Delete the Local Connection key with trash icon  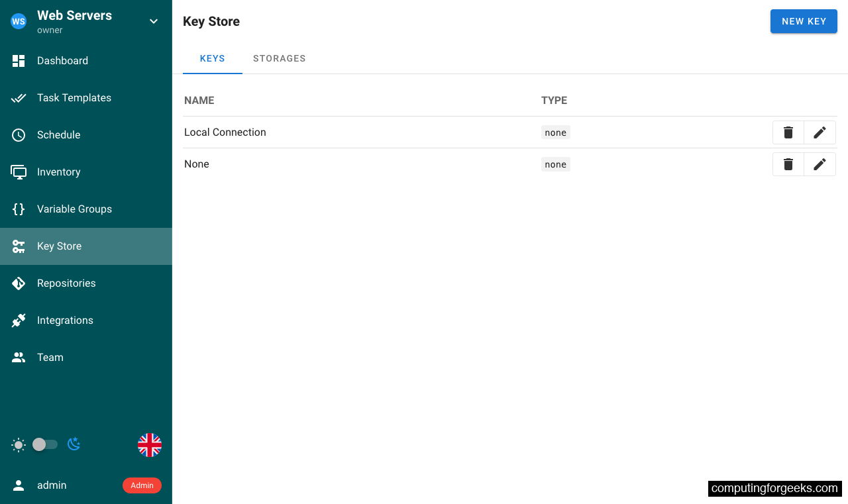click(x=788, y=132)
